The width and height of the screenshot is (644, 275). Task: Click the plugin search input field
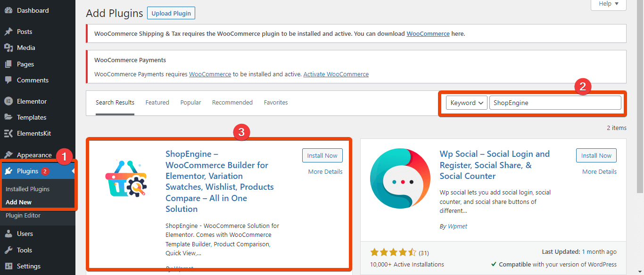(555, 103)
